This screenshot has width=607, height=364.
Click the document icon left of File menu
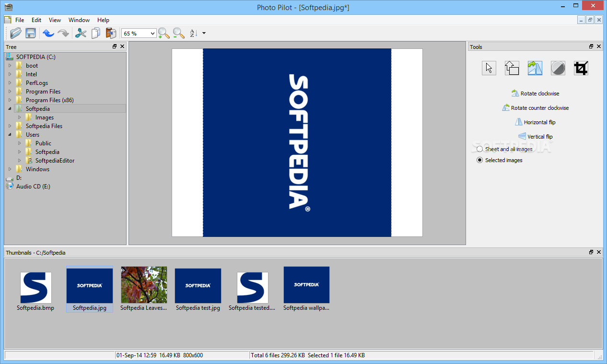pyautogui.click(x=7, y=20)
